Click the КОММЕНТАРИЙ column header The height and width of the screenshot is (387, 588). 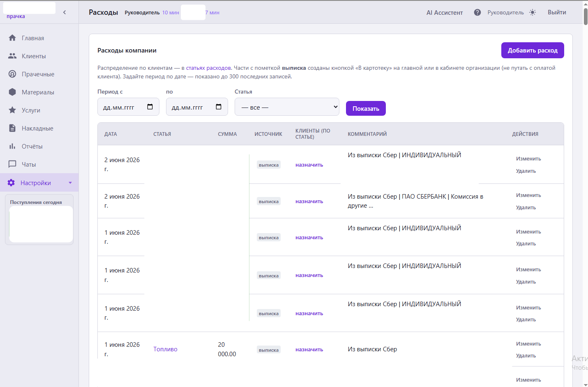click(367, 134)
